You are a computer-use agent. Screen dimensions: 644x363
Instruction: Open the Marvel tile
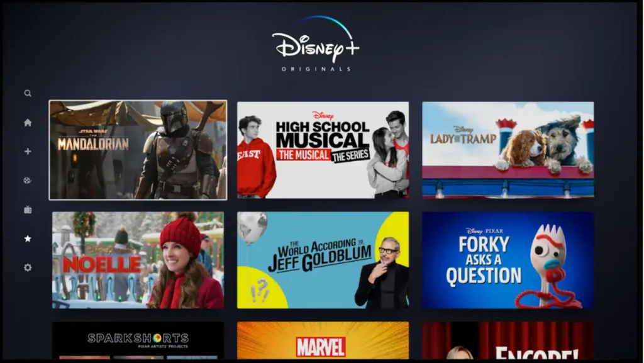click(x=323, y=340)
